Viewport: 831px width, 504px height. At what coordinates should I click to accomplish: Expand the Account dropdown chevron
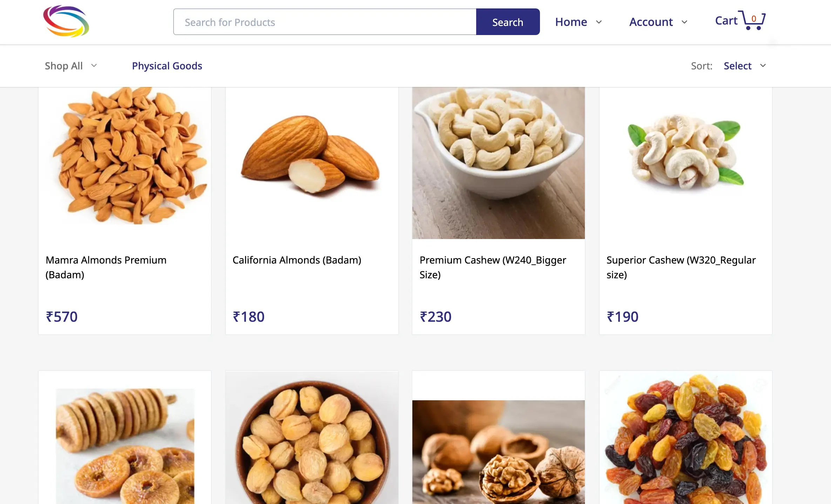(x=684, y=22)
